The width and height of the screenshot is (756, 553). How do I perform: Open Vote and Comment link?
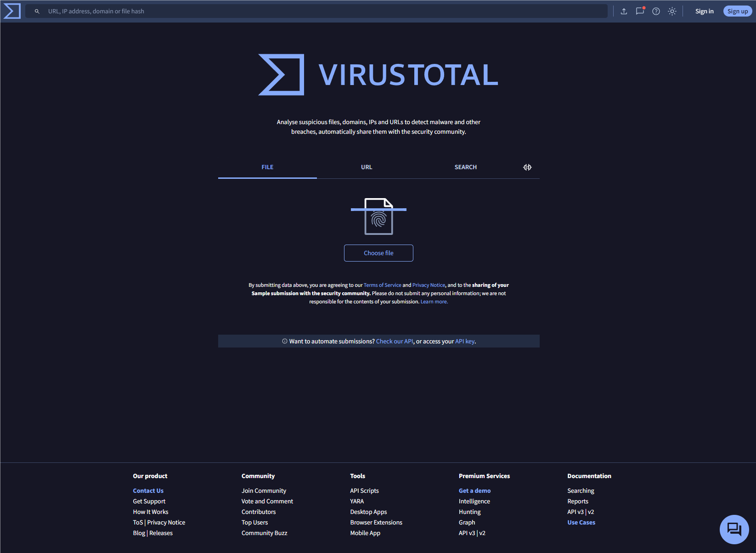coord(267,502)
